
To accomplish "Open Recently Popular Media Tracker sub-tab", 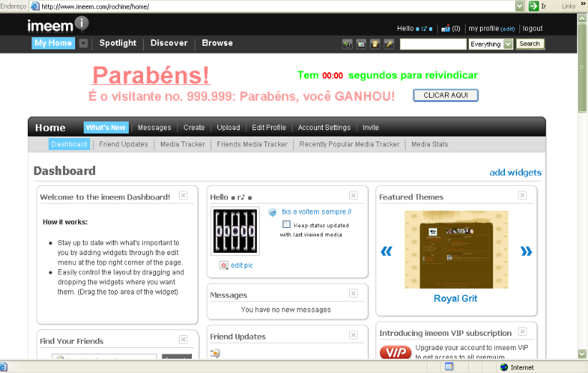I will click(x=350, y=144).
